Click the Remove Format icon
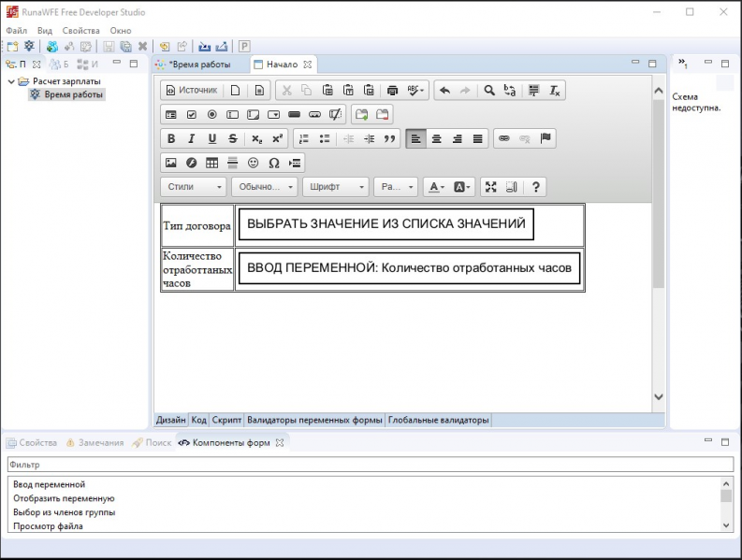Image resolution: width=742 pixels, height=560 pixels. 555,91
